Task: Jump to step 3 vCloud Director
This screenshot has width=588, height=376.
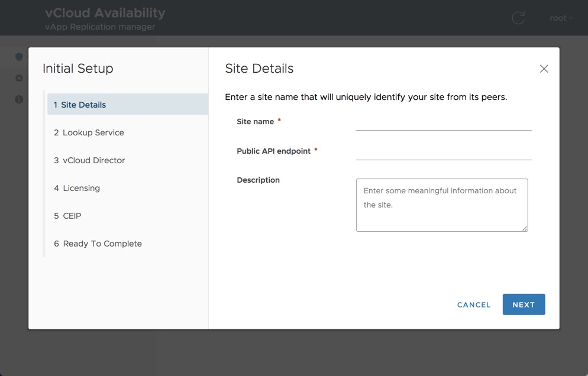Action: tap(89, 160)
